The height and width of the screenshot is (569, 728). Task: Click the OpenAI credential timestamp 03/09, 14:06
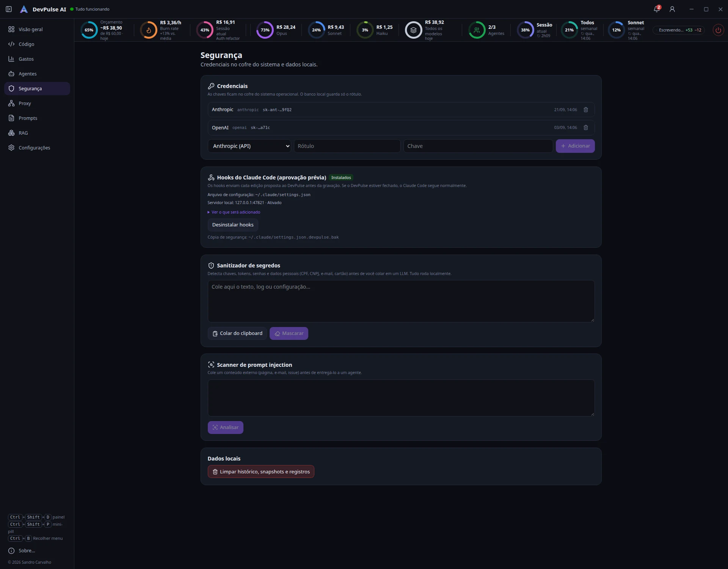pos(565,127)
